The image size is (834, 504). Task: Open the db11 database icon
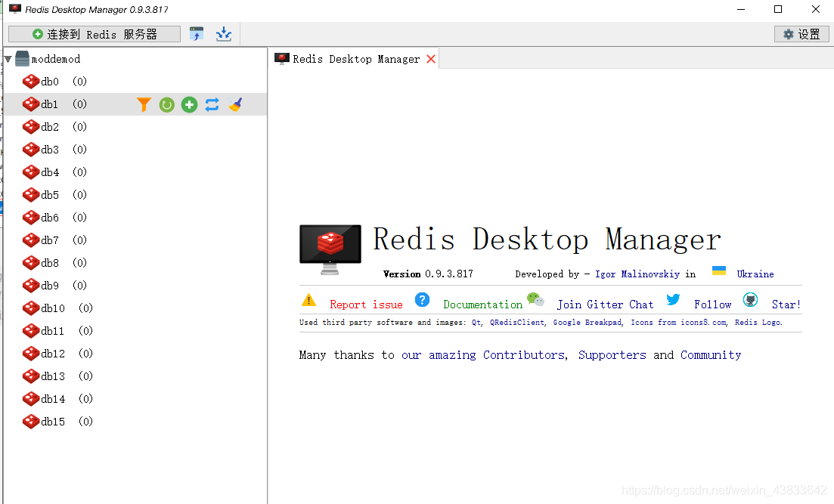click(x=31, y=331)
